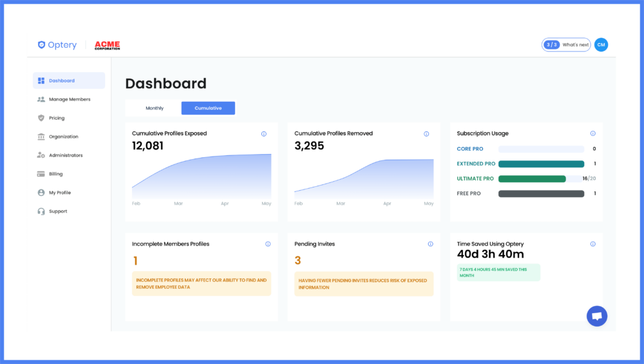Click the Administrators user-gear icon

pyautogui.click(x=41, y=155)
